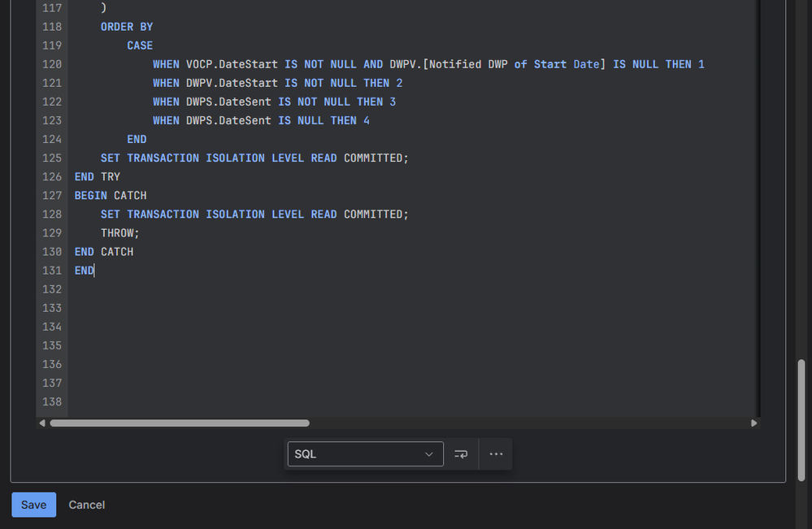Screen dimensions: 812x529
Task: Click the right arrow of the horizontal scrollbar
Action: coord(753,423)
